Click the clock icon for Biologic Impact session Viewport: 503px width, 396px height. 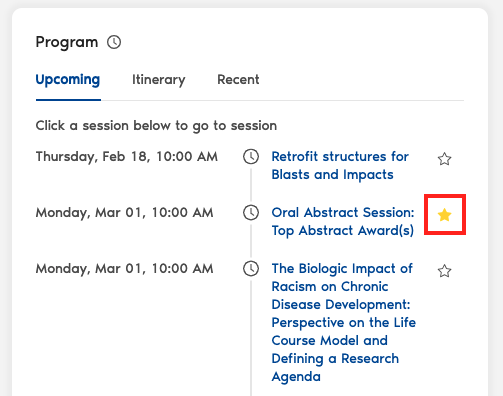251,269
